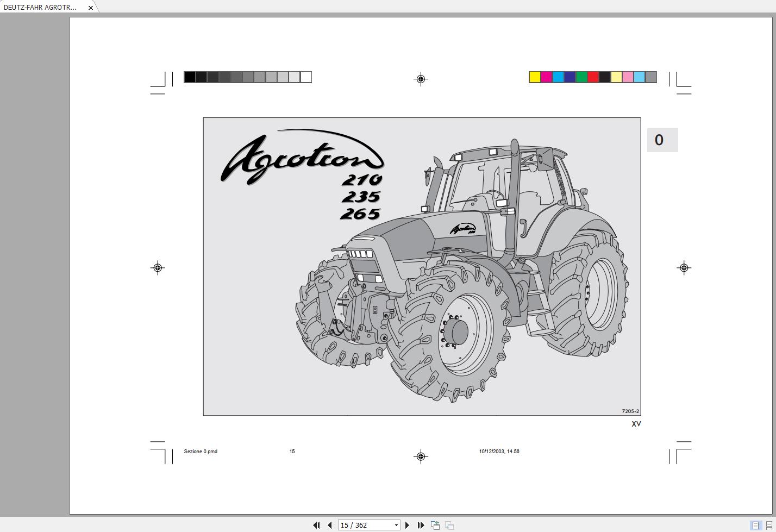Click the magenta swatch in the color bar
Image resolution: width=776 pixels, height=532 pixels.
coord(546,77)
